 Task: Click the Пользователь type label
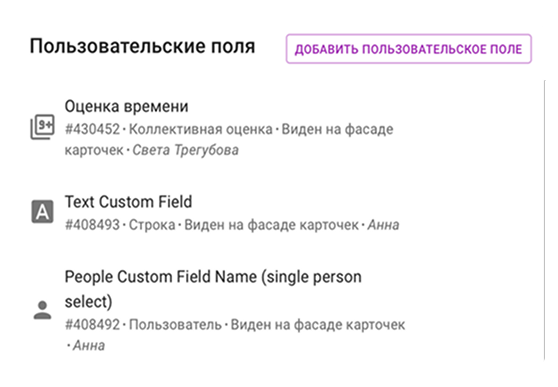tap(175, 325)
